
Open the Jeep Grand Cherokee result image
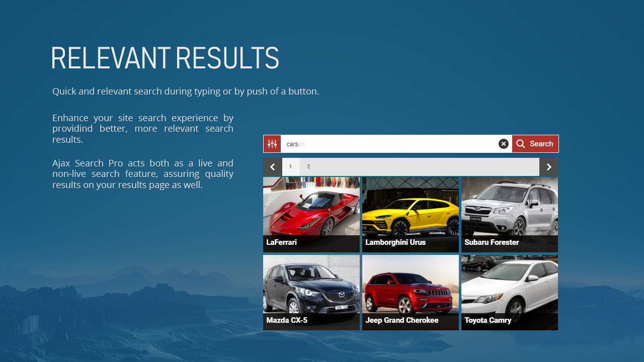[410, 284]
